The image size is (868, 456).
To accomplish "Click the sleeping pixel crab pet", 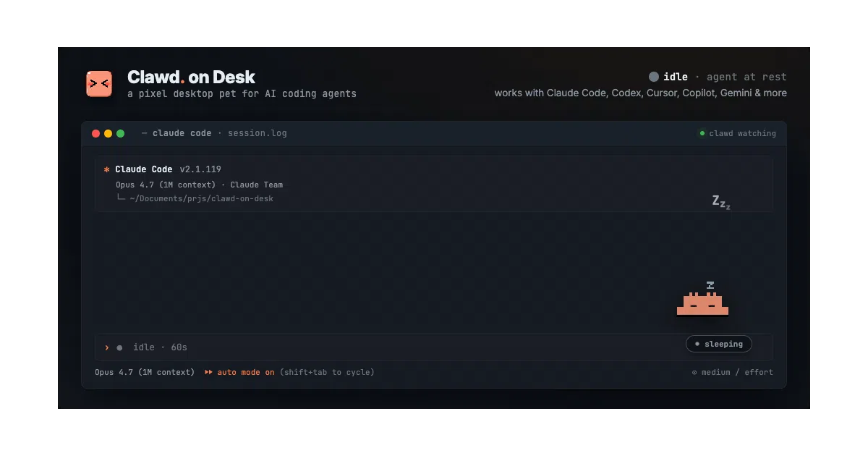I will 702,303.
